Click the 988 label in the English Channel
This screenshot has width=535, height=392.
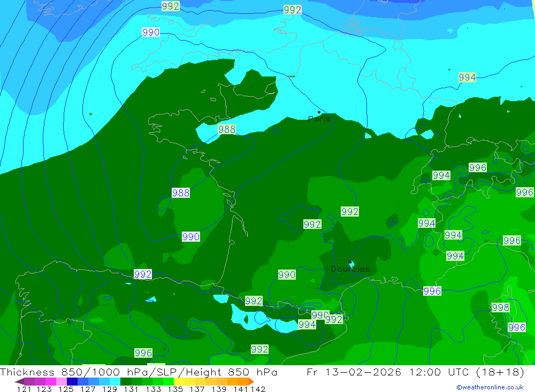pos(227,129)
